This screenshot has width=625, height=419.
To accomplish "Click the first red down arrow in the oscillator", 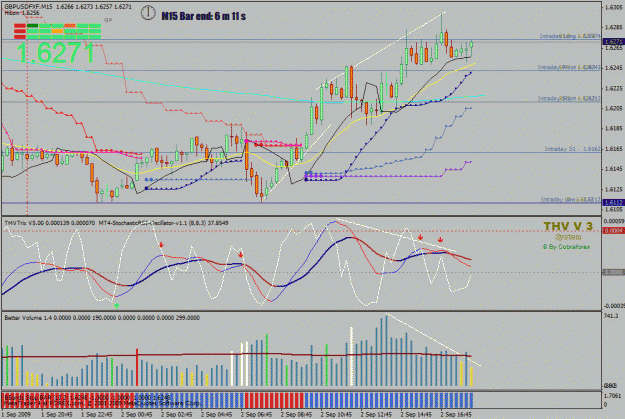I will pyautogui.click(x=161, y=245).
